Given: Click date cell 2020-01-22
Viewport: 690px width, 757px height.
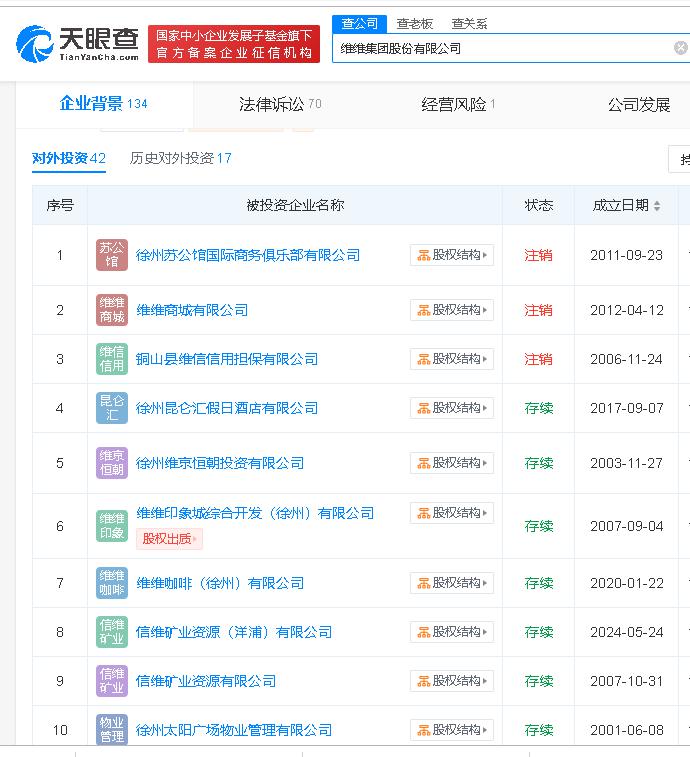Looking at the screenshot, I should 626,583.
